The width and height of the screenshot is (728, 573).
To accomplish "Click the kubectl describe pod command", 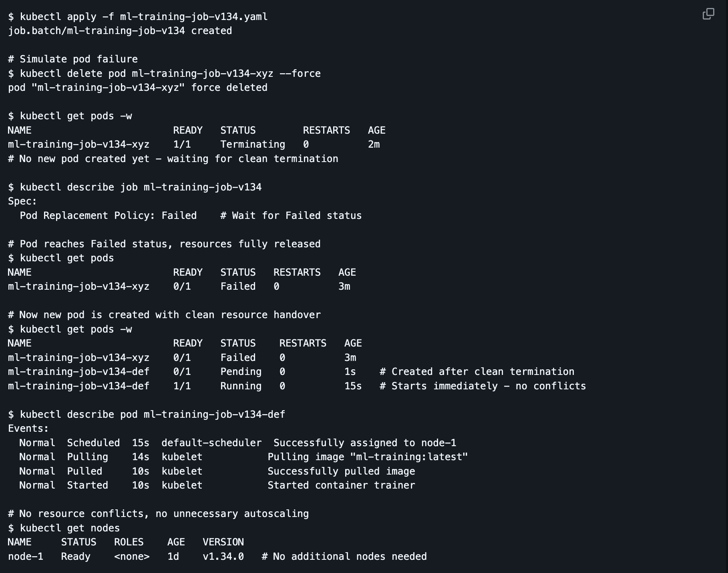I will click(x=147, y=415).
